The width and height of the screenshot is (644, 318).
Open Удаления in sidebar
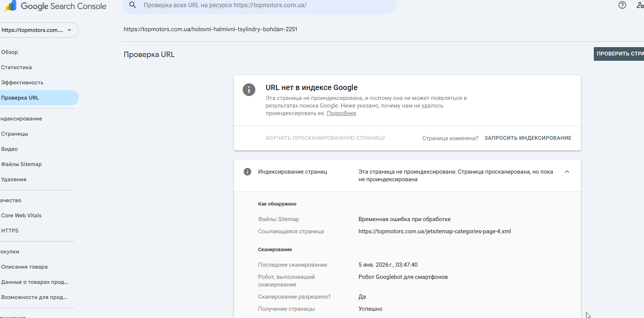click(x=14, y=179)
